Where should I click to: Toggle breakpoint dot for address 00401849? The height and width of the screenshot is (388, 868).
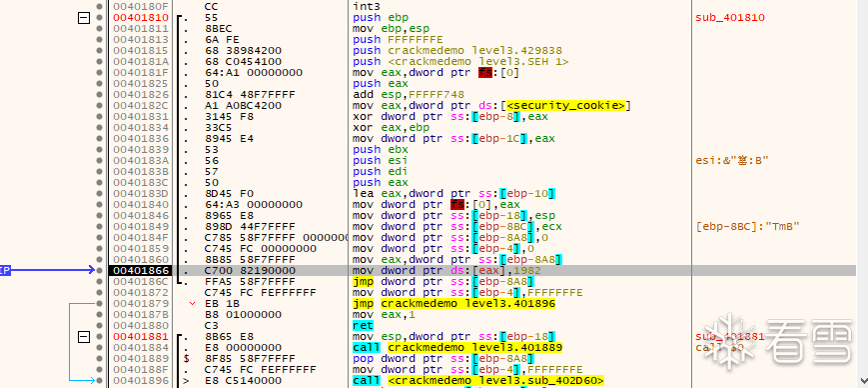100,227
